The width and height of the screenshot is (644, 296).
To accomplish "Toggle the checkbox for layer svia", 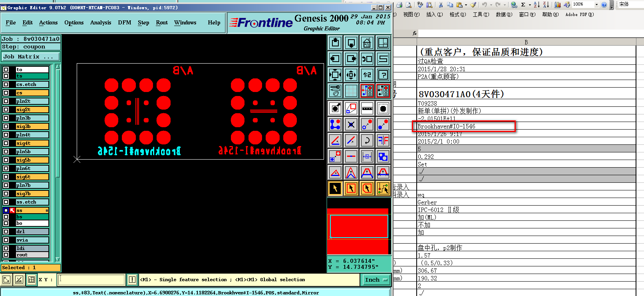I will (x=6, y=240).
